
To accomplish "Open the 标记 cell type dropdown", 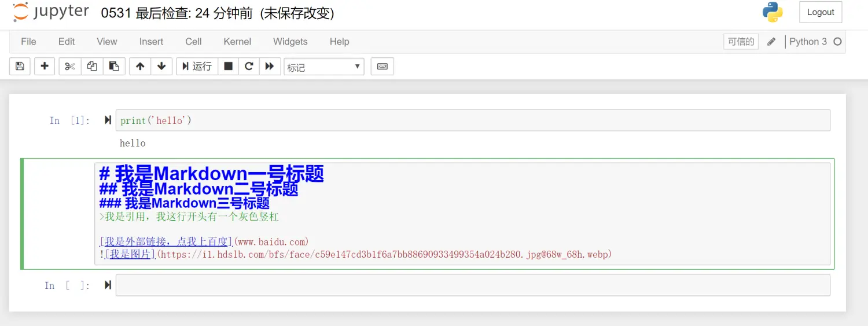I will tap(323, 67).
